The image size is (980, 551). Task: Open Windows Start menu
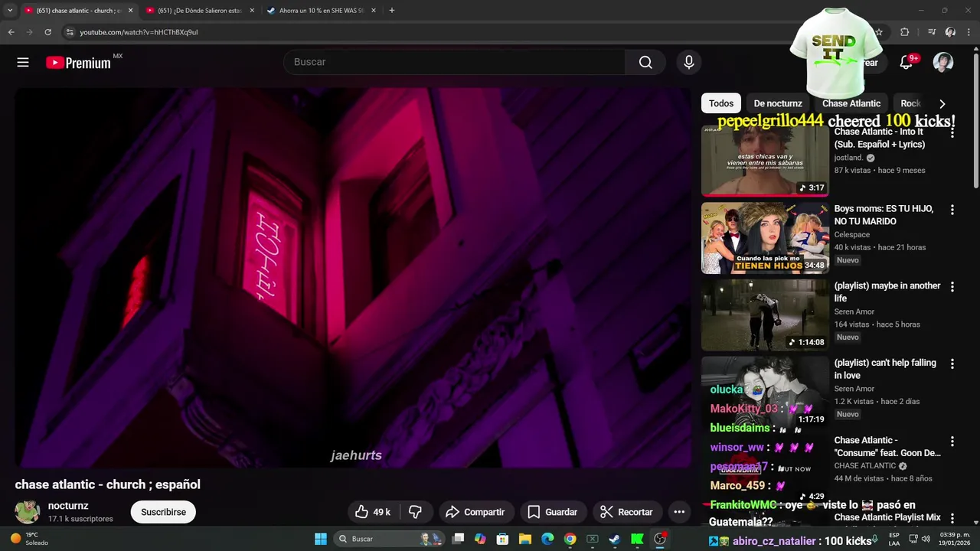click(321, 539)
